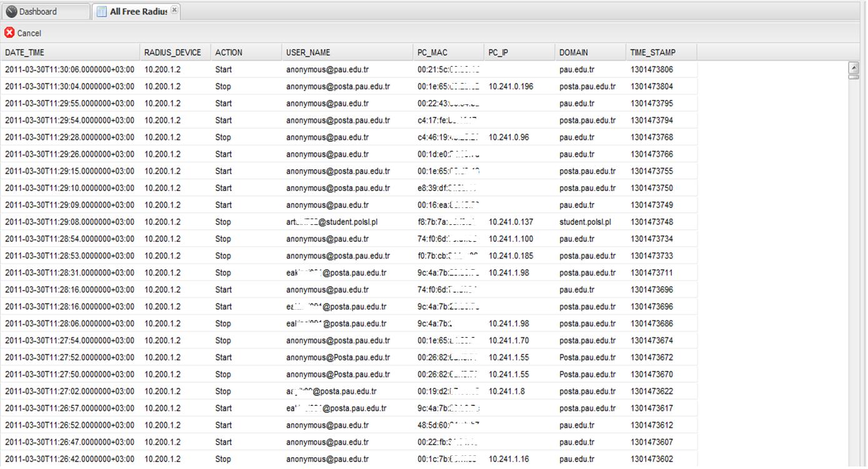Select the date cell 2011-03-30T11:29:55
868x469 pixels.
(x=69, y=103)
